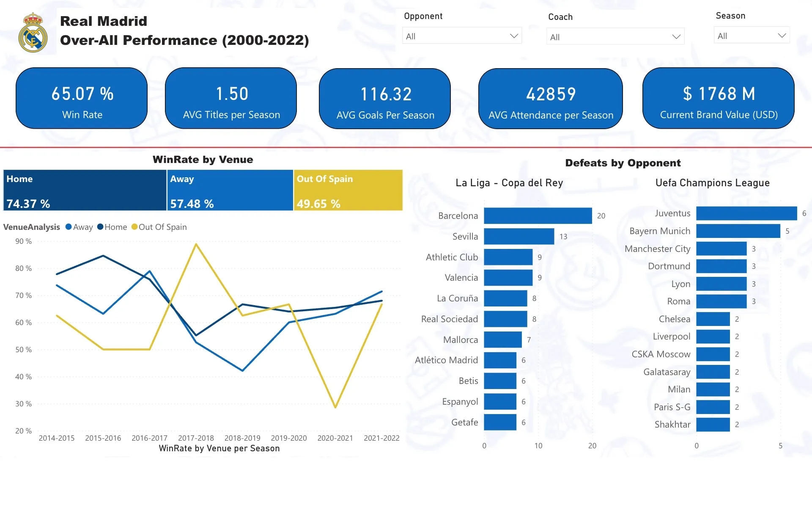Click the Mallorca defeats bar
This screenshot has height=508, width=812.
[503, 340]
